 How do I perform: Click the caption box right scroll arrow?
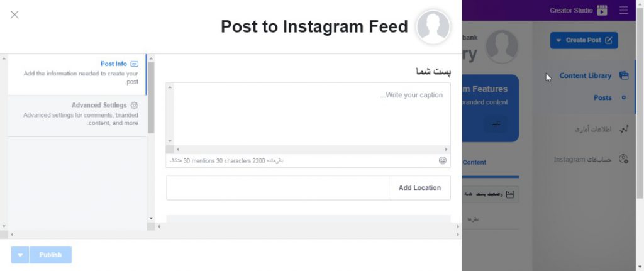(446, 150)
